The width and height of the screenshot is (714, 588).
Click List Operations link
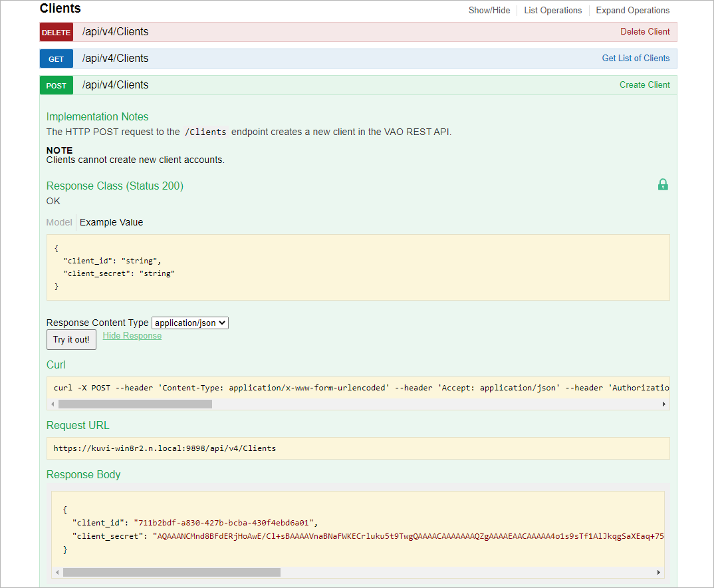point(553,11)
